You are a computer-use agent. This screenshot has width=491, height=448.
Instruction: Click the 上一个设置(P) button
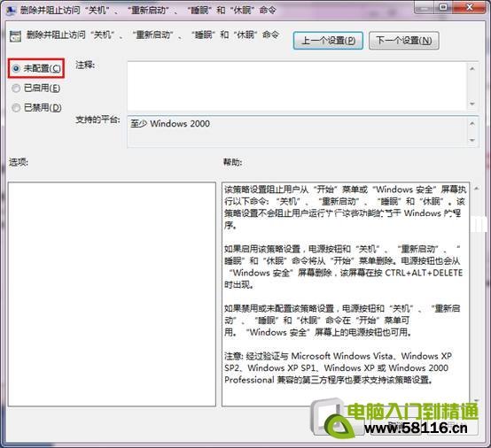[328, 41]
